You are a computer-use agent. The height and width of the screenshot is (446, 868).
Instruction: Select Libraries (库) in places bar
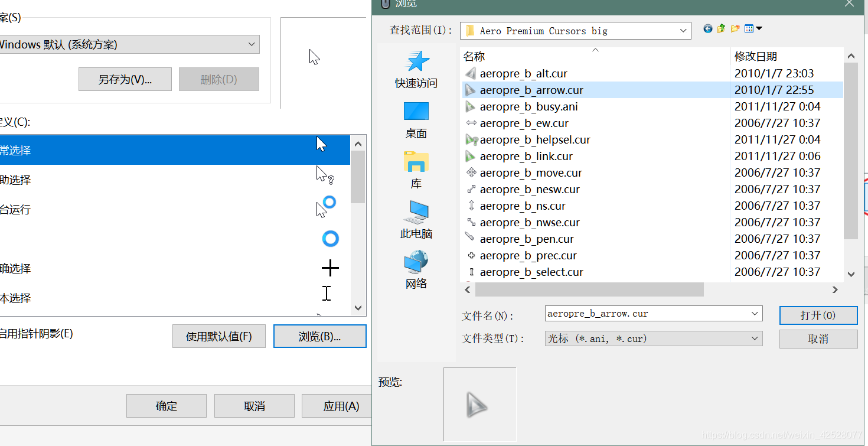click(x=416, y=170)
